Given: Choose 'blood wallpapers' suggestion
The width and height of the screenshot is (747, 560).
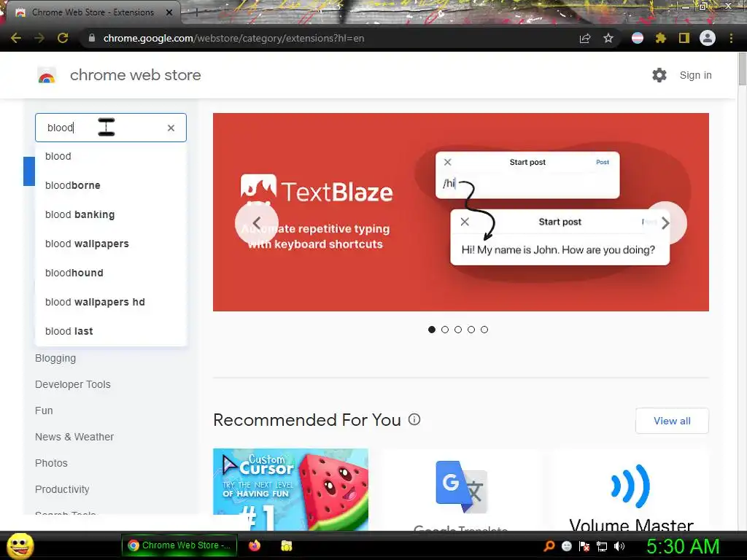Looking at the screenshot, I should point(111,244).
